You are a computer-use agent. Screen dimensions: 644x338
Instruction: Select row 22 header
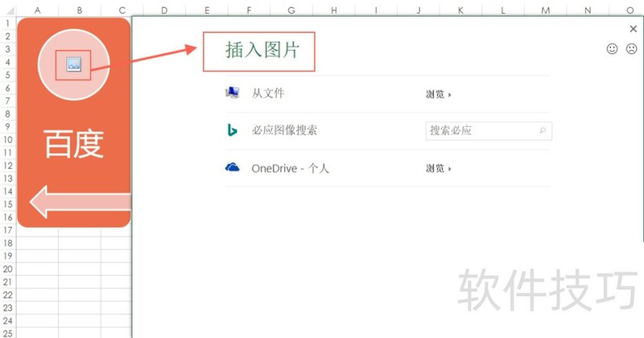pos(8,295)
